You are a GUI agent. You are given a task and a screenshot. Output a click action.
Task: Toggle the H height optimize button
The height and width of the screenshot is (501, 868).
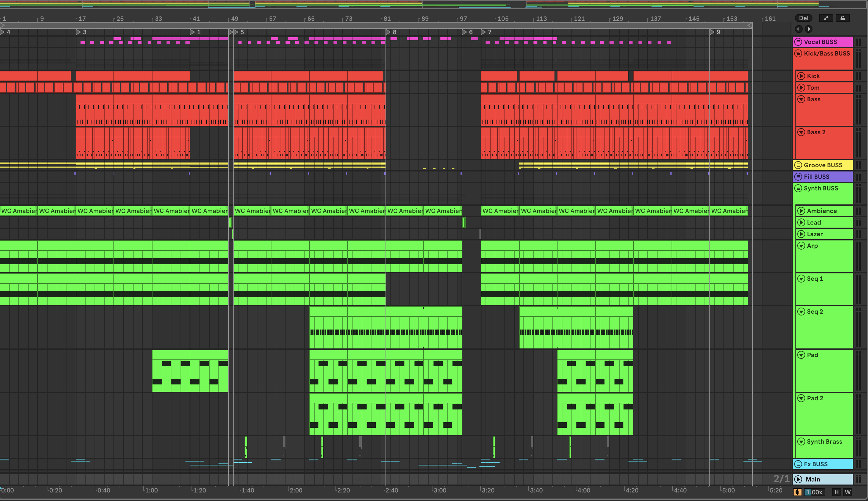(837, 492)
